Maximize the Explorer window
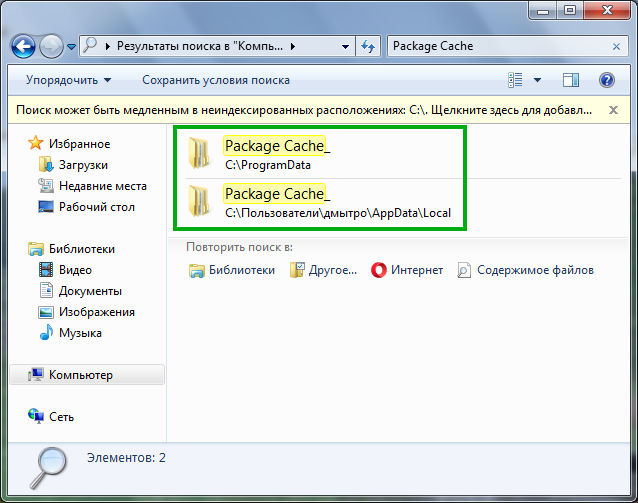 tap(570, 10)
